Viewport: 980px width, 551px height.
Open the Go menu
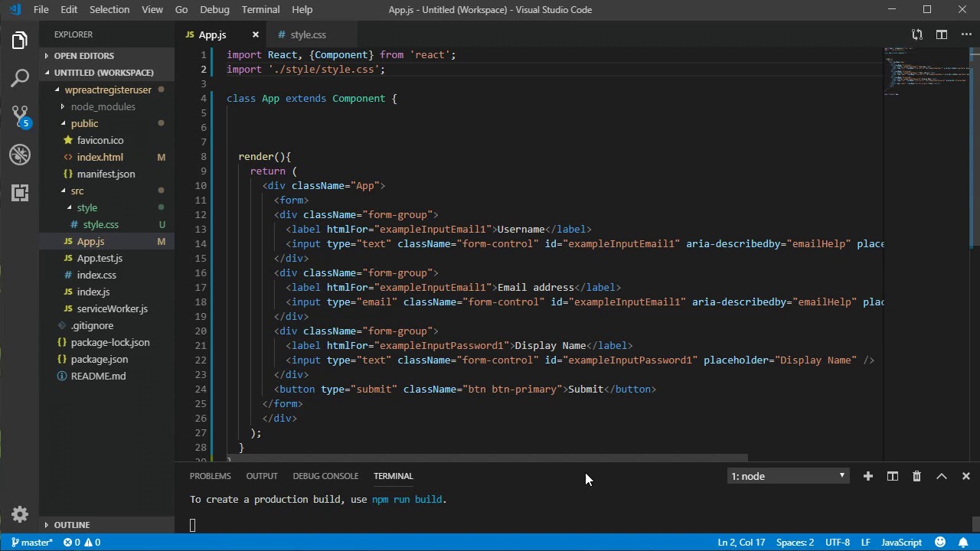[x=181, y=9]
